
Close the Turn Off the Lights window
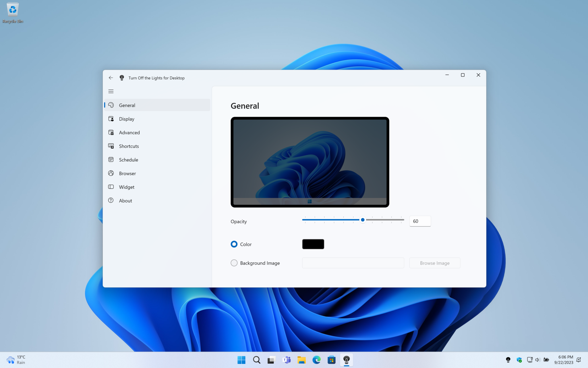coord(478,75)
